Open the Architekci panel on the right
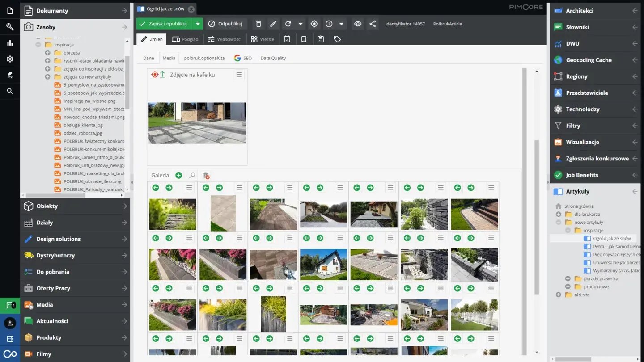 (x=595, y=10)
